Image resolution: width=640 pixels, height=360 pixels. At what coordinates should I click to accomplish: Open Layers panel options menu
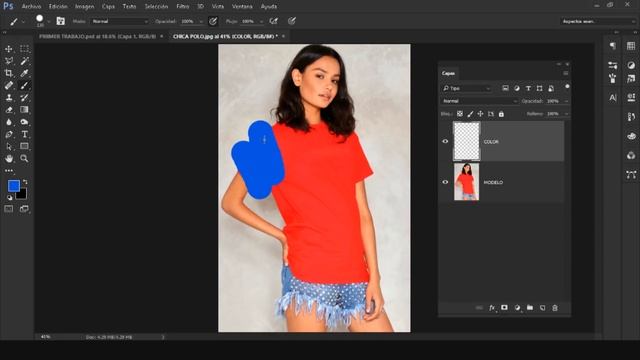[x=565, y=73]
